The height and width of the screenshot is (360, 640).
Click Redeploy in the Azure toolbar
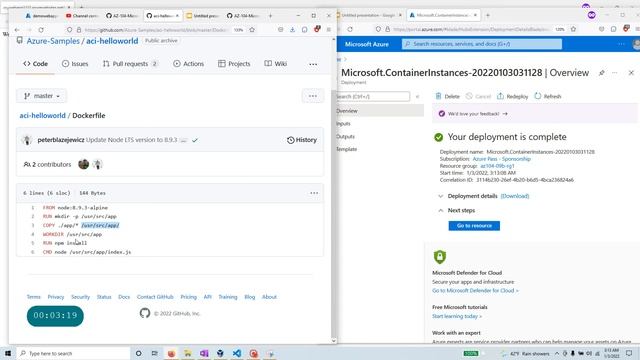tap(512, 96)
